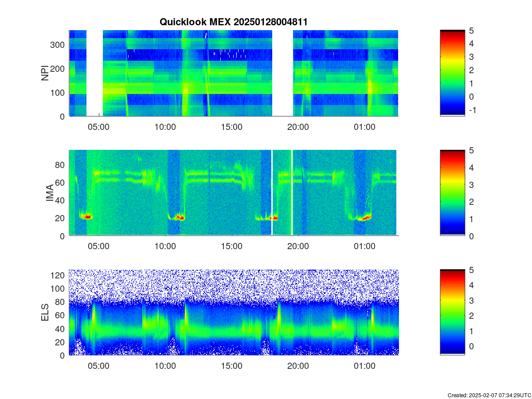The image size is (532, 399).
Task: Click the "20" tick on IMA y-axis
Action: point(61,218)
